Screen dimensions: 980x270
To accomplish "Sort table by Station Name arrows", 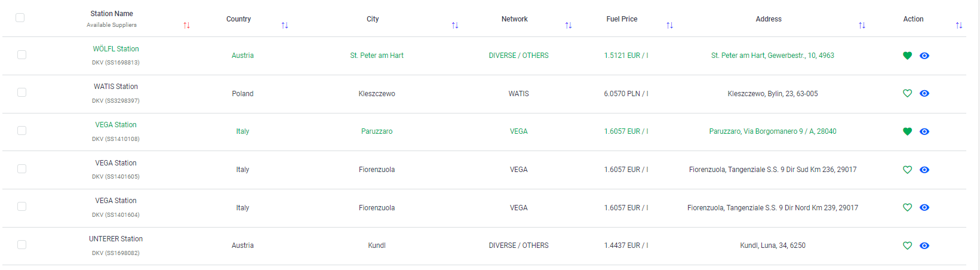I will pos(186,25).
